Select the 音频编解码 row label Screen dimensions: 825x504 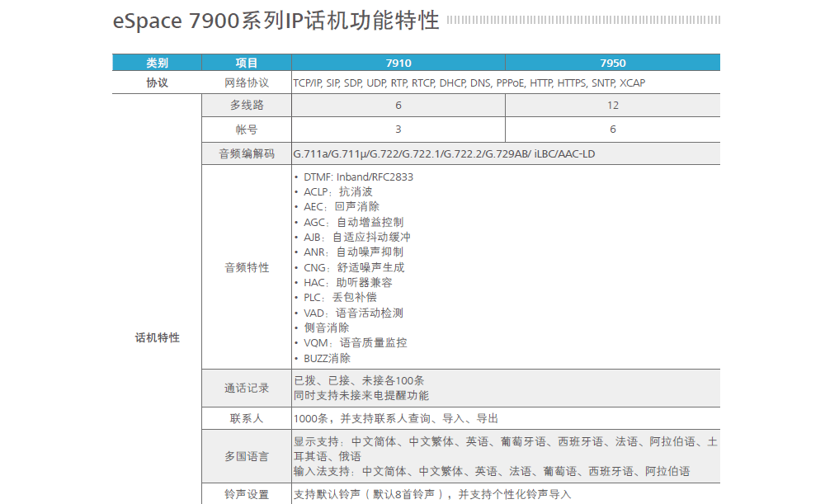click(246, 153)
